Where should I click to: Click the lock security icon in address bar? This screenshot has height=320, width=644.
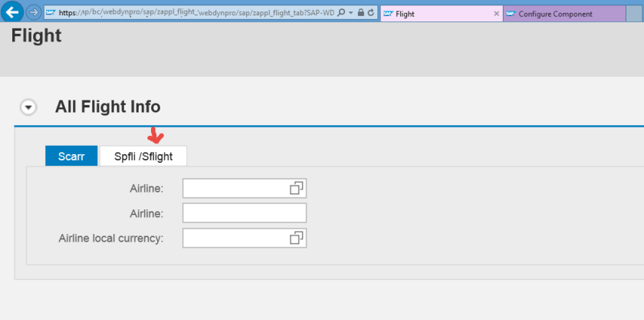click(361, 13)
